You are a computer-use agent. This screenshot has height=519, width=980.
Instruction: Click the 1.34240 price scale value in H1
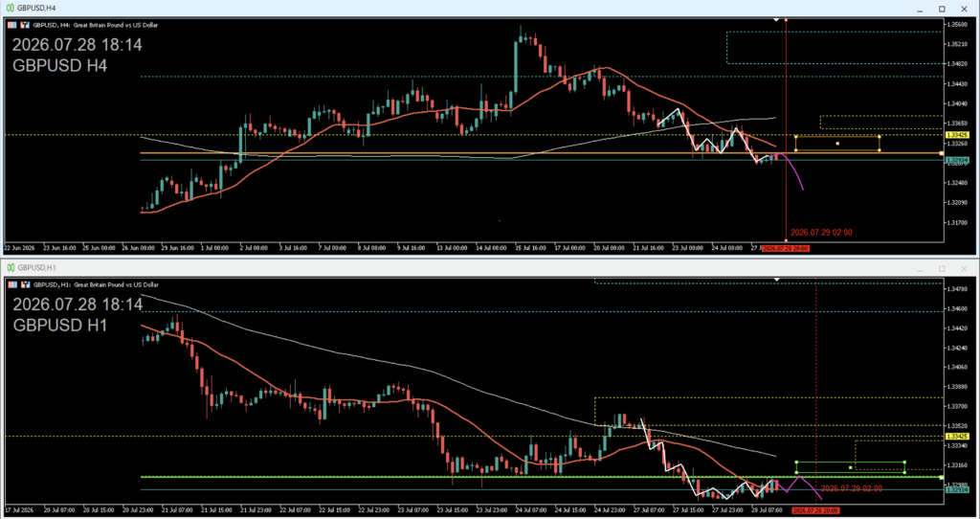(x=958, y=348)
